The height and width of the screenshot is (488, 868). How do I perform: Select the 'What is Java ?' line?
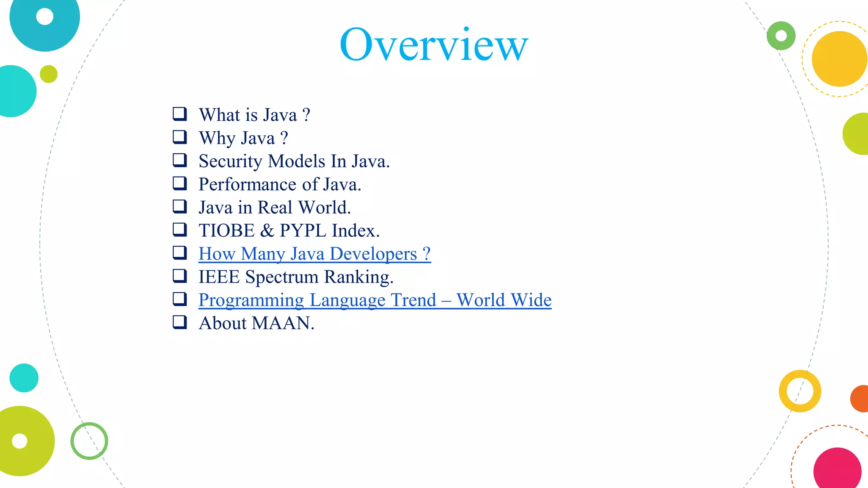pyautogui.click(x=255, y=115)
